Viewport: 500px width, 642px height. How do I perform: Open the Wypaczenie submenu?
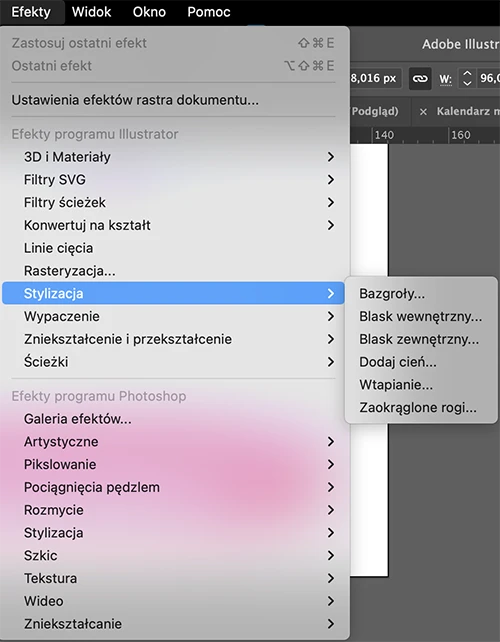tap(173, 316)
